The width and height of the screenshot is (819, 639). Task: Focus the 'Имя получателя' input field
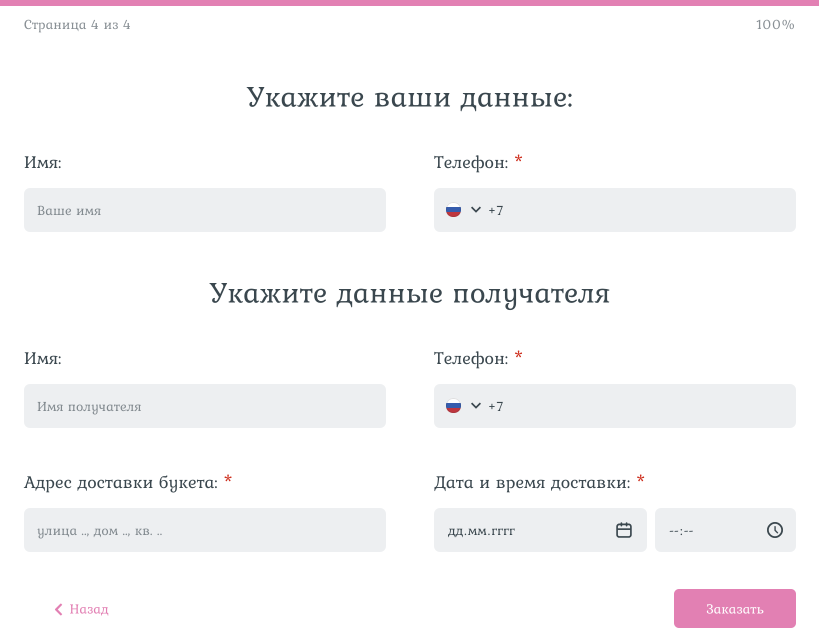[x=205, y=406]
